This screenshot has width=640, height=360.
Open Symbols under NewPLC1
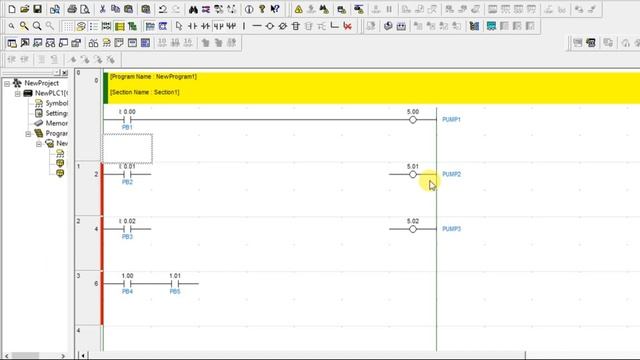(x=57, y=103)
